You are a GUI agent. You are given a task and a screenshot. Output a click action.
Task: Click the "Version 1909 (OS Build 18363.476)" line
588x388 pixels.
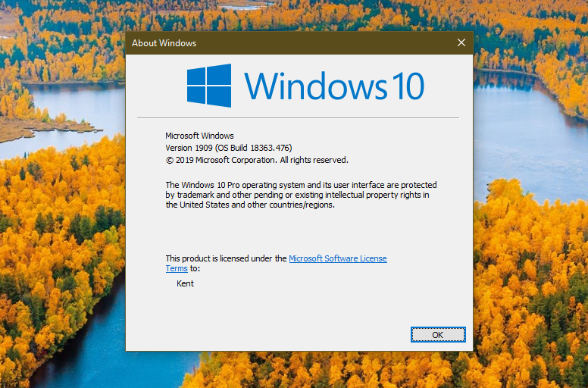tap(229, 148)
